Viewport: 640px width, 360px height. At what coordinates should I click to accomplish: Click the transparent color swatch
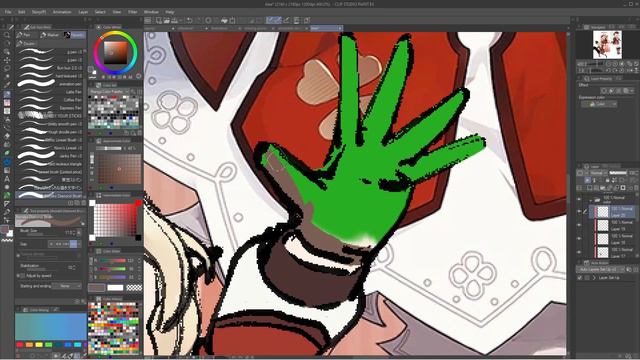pyautogui.click(x=134, y=288)
